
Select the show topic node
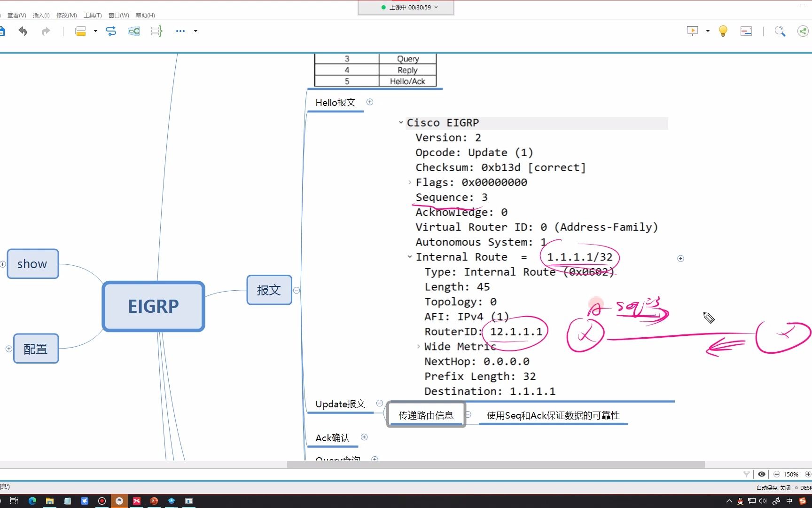[33, 264]
